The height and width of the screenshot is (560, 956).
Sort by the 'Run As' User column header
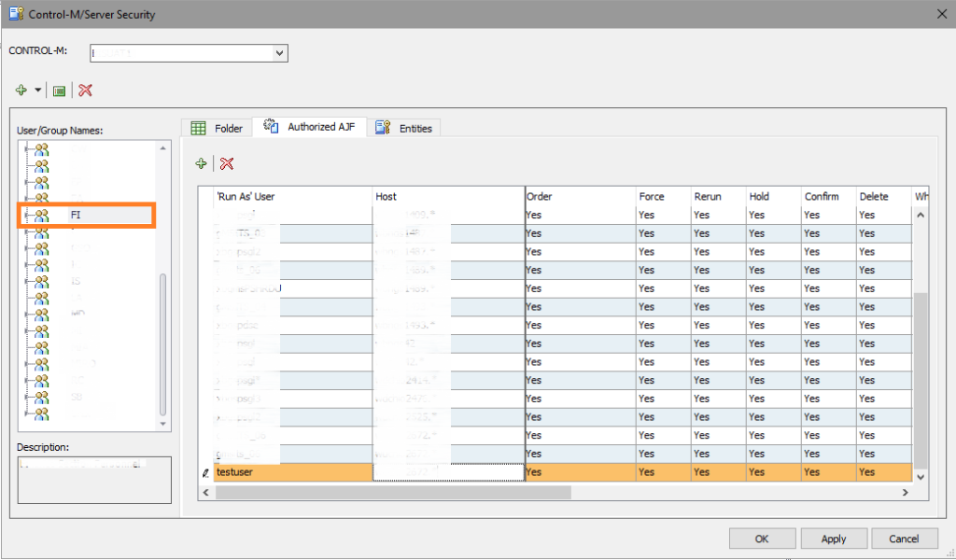point(292,197)
